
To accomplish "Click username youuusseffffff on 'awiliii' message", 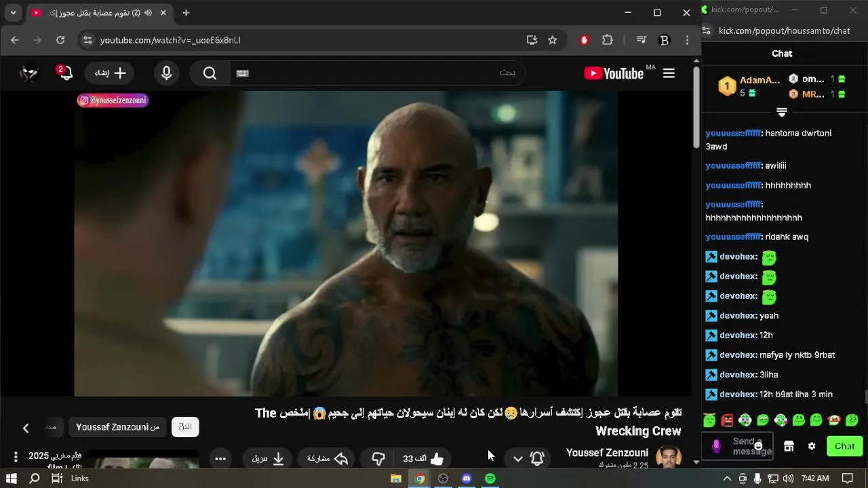I will click(x=734, y=165).
